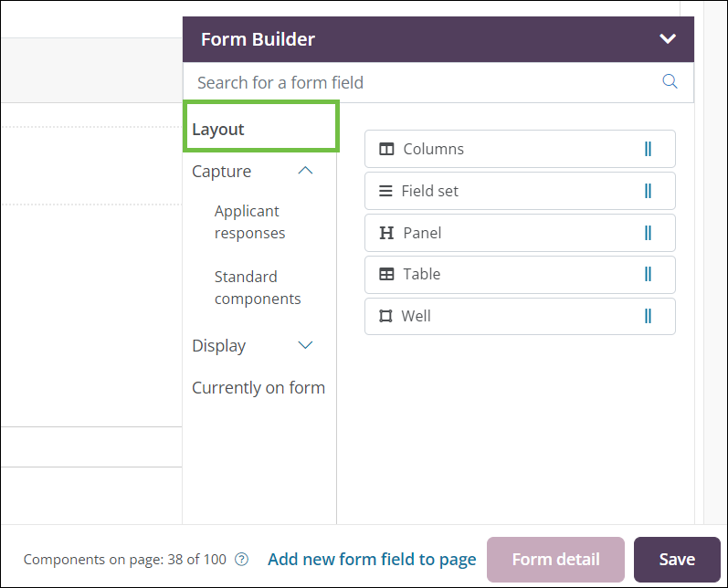Click the Panel heading icon
Image resolution: width=728 pixels, height=588 pixels.
pyautogui.click(x=386, y=233)
